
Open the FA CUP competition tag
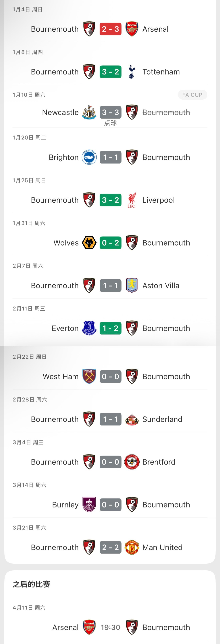pos(192,95)
